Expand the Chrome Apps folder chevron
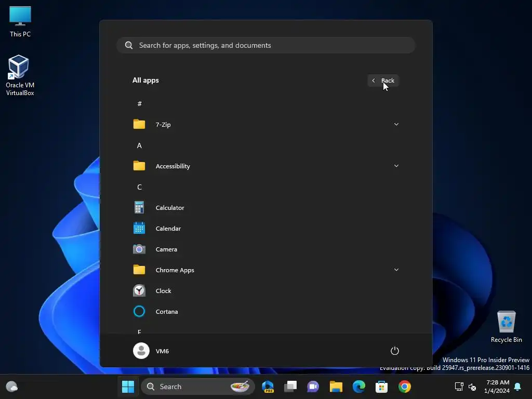The image size is (532, 399). [396, 270]
